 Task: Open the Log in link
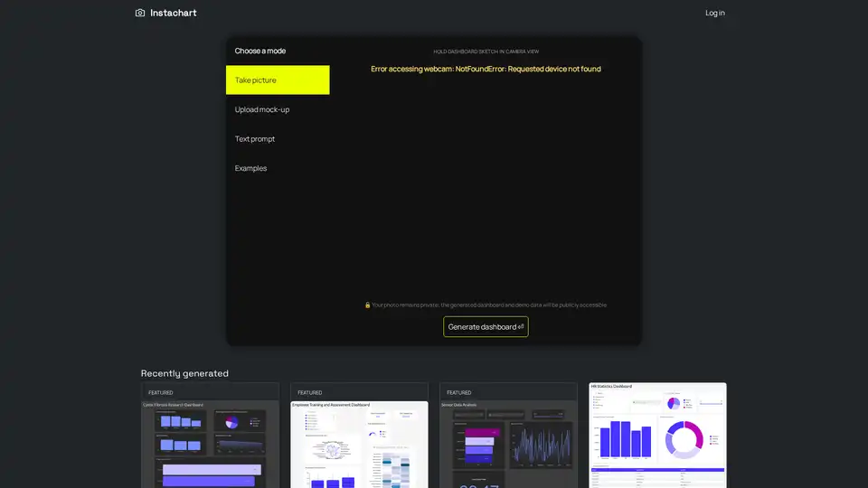[x=714, y=13]
